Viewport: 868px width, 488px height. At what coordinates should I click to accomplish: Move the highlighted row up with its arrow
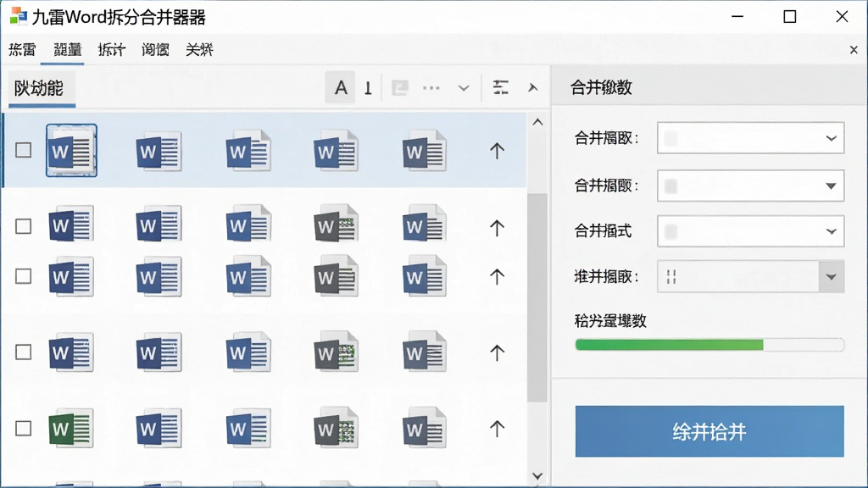point(497,151)
